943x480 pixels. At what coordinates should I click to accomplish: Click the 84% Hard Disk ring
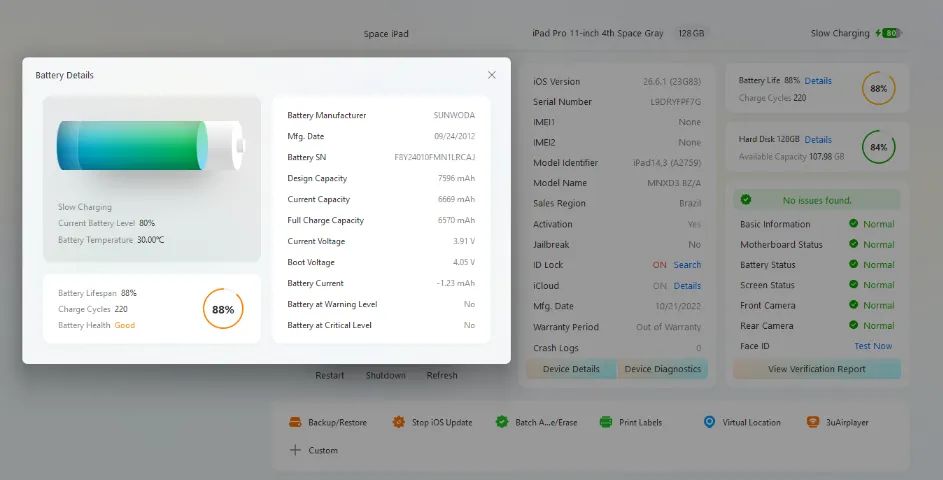click(x=879, y=147)
